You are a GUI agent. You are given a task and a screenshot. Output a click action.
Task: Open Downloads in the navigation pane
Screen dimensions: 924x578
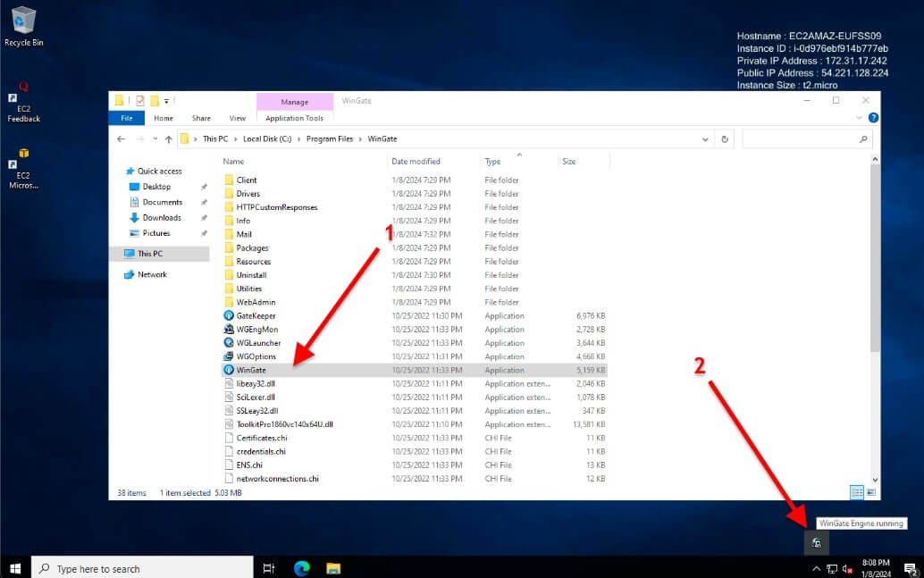coord(162,218)
